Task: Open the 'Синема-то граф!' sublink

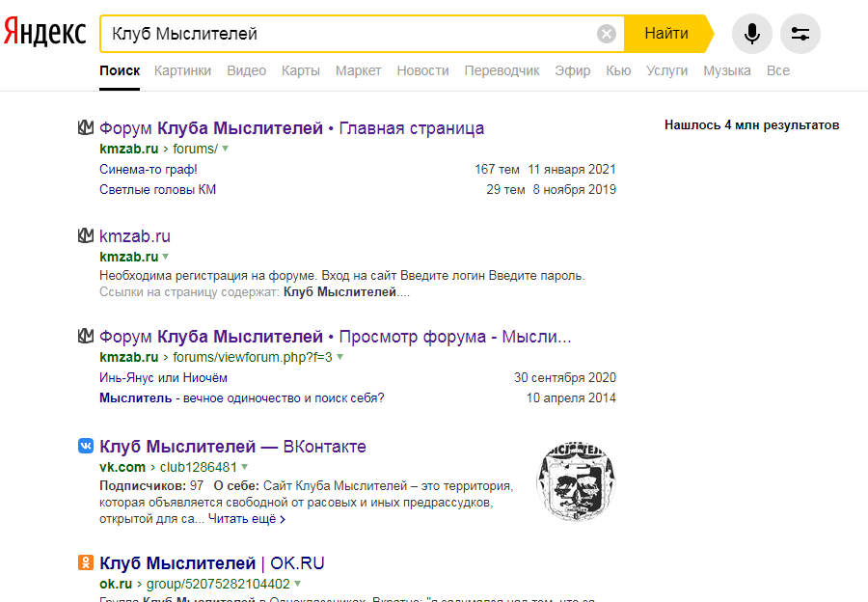Action: (149, 170)
